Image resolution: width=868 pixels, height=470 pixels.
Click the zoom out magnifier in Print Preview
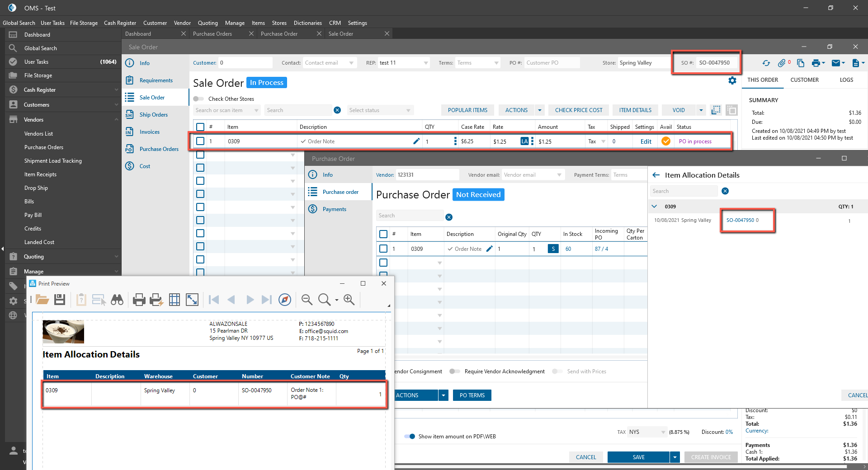[307, 300]
